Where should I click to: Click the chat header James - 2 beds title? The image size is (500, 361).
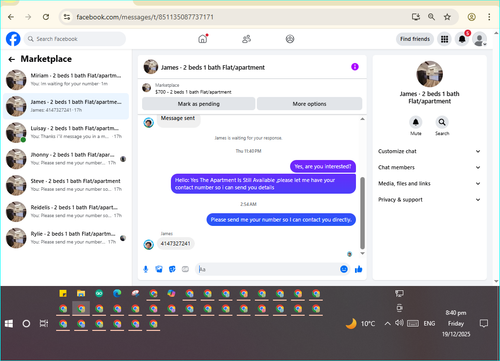pos(213,68)
